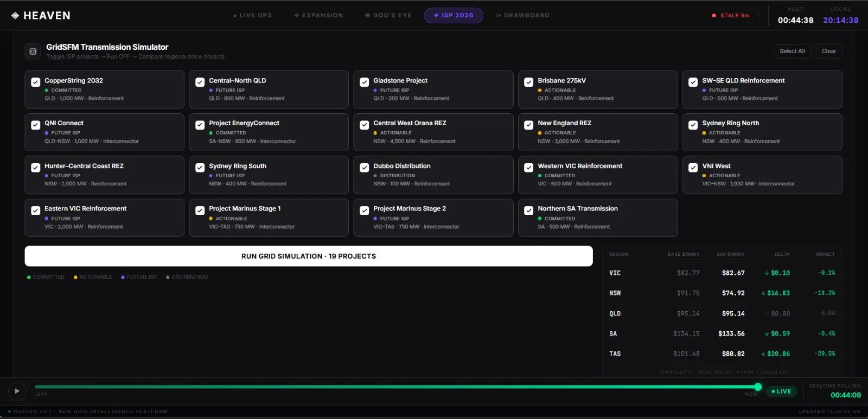
Task: Click the DELTA column header
Action: pos(782,254)
